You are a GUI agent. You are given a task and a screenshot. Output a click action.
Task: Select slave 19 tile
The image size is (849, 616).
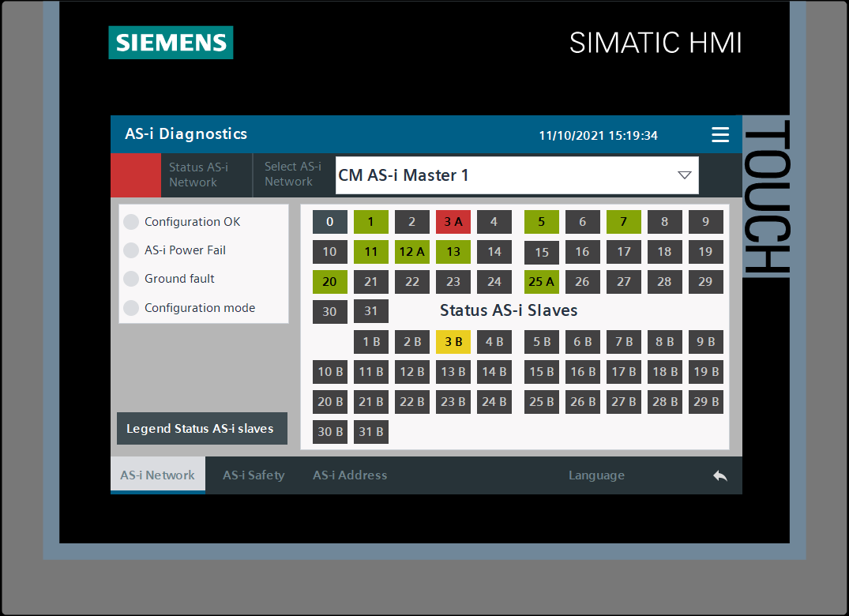(705, 252)
